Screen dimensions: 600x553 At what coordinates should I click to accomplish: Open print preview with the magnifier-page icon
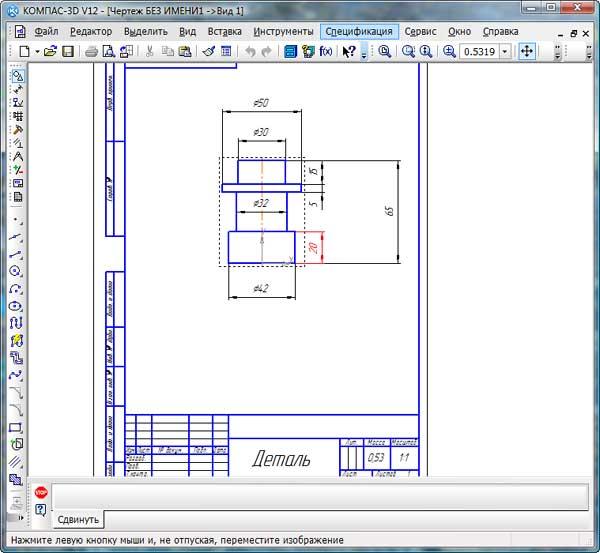tap(109, 51)
